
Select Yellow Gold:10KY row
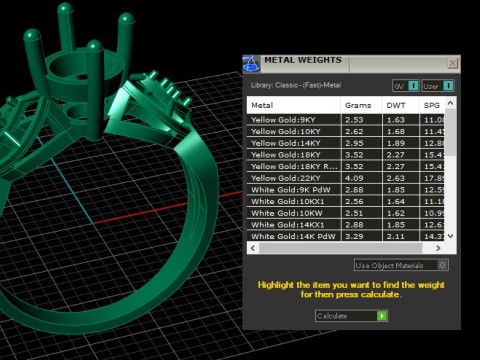346,131
